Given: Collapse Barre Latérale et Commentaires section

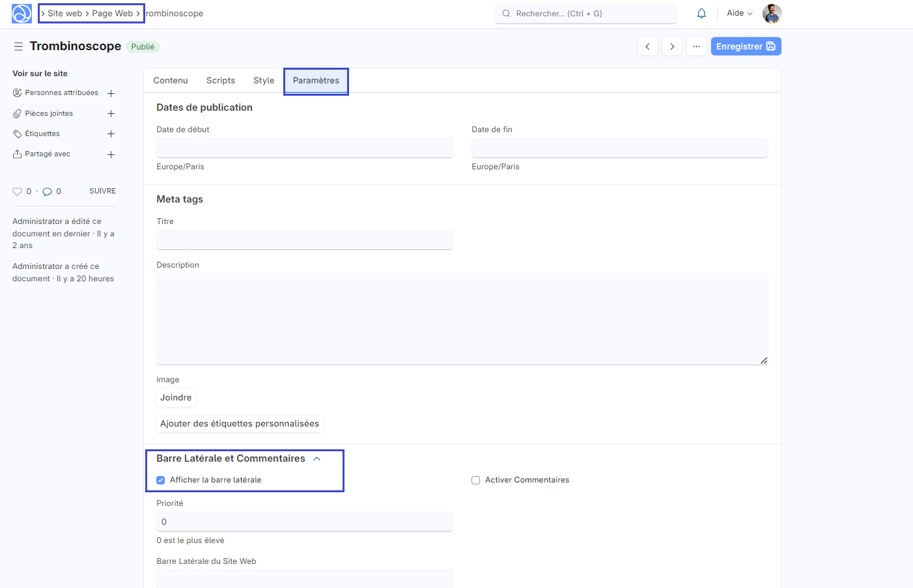Looking at the screenshot, I should 317,458.
